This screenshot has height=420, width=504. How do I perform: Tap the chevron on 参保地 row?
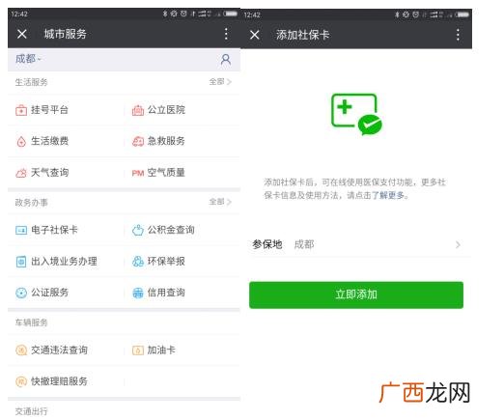458,245
